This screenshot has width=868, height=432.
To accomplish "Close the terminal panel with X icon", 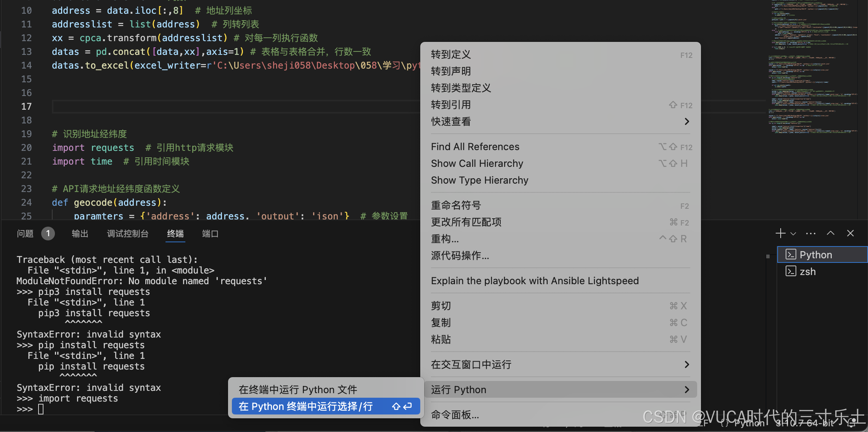I will pyautogui.click(x=850, y=234).
